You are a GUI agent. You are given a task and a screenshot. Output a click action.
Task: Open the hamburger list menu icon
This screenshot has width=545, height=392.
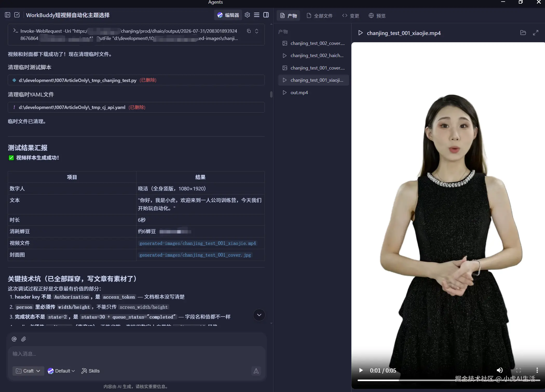(x=257, y=15)
